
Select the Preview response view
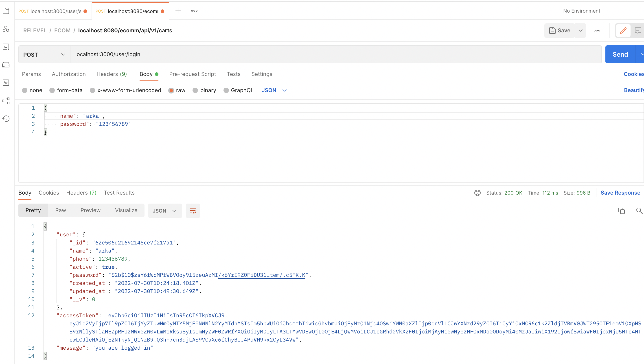(x=90, y=210)
